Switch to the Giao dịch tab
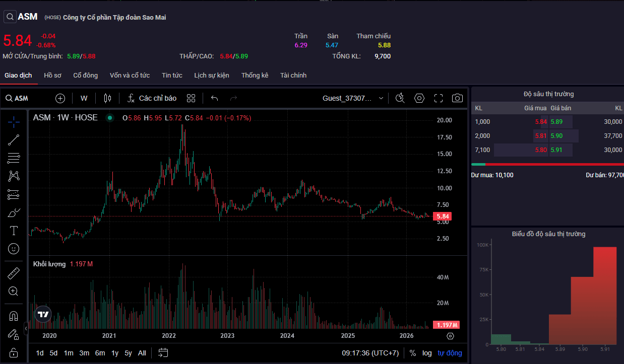The image size is (624, 364). (18, 76)
